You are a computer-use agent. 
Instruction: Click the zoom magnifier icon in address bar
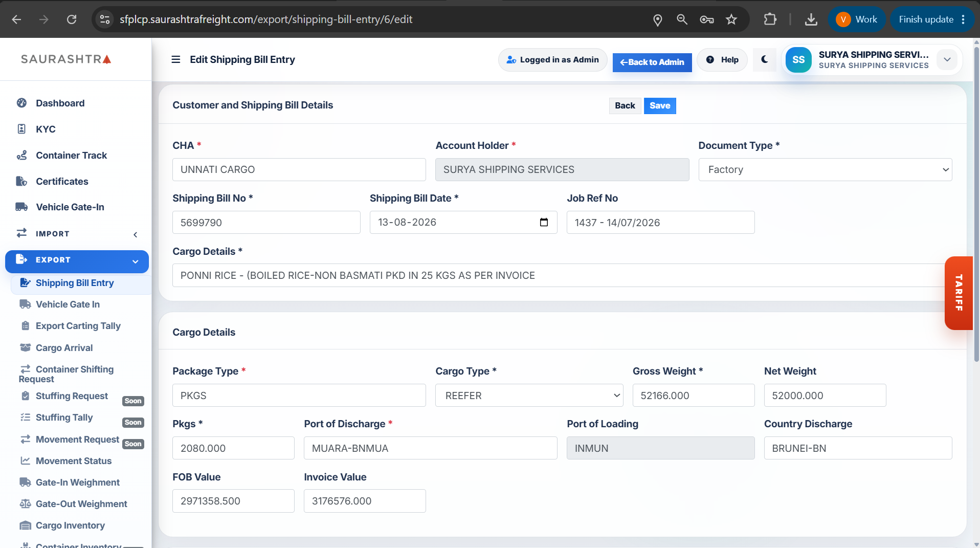pos(682,19)
